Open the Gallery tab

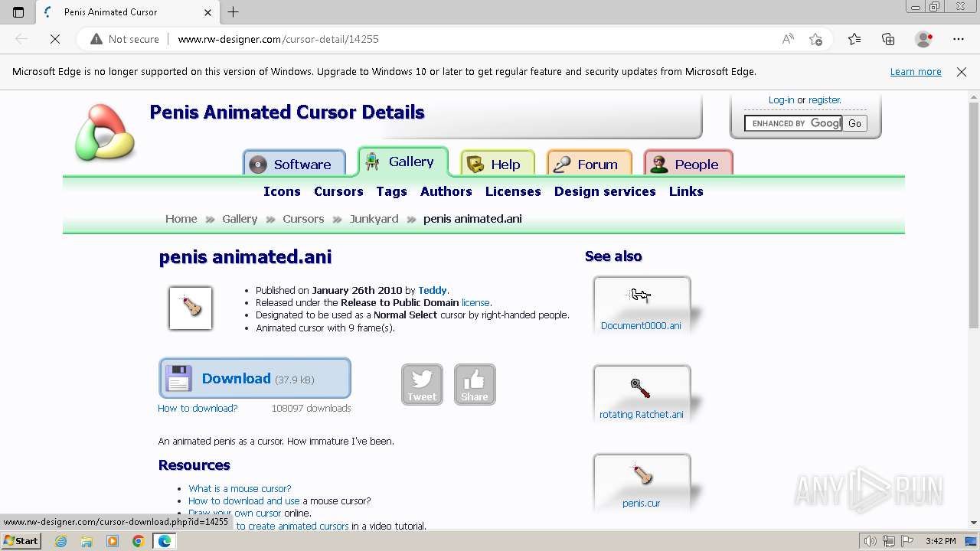pos(403,161)
